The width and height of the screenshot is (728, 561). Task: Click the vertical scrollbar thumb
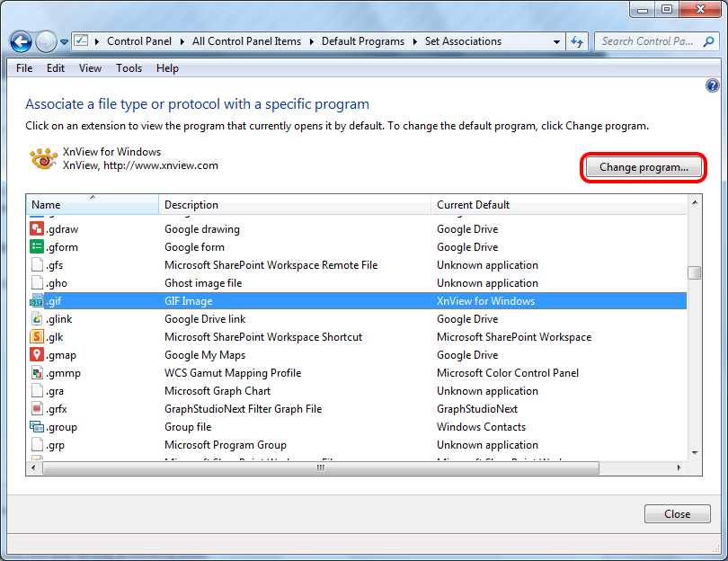click(x=694, y=272)
